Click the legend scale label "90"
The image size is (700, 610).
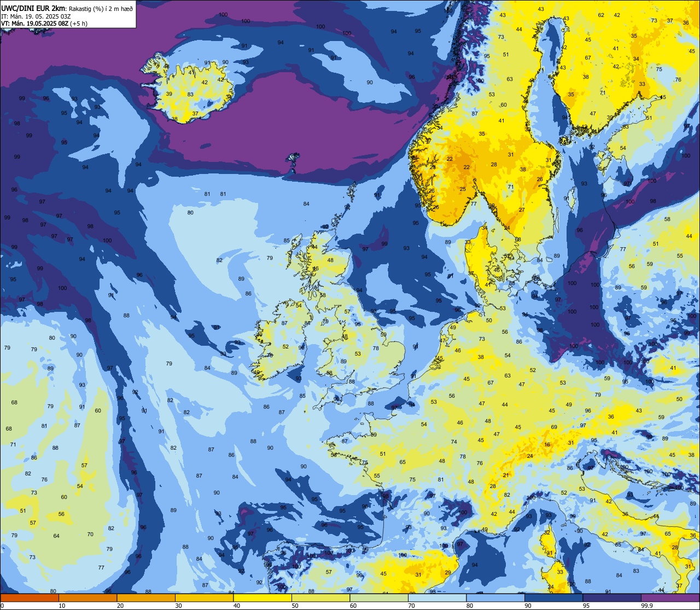point(528,606)
